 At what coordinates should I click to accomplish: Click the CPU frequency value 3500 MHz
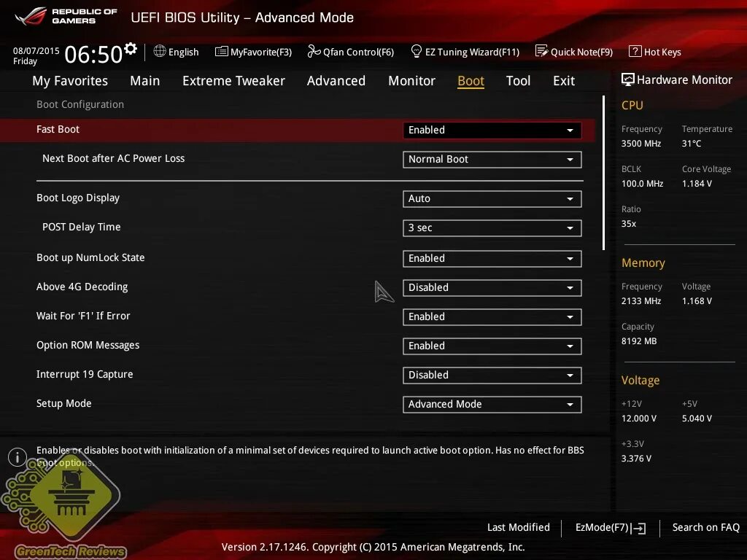[640, 144]
